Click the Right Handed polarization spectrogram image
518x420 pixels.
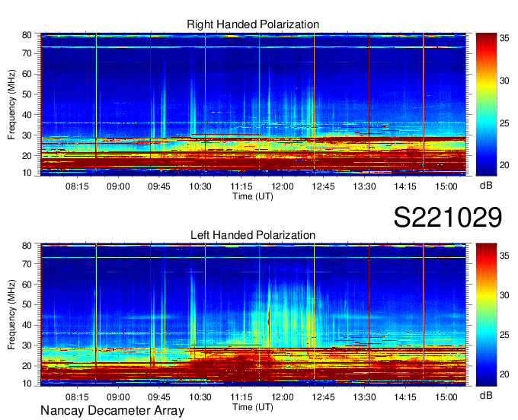(x=253, y=104)
